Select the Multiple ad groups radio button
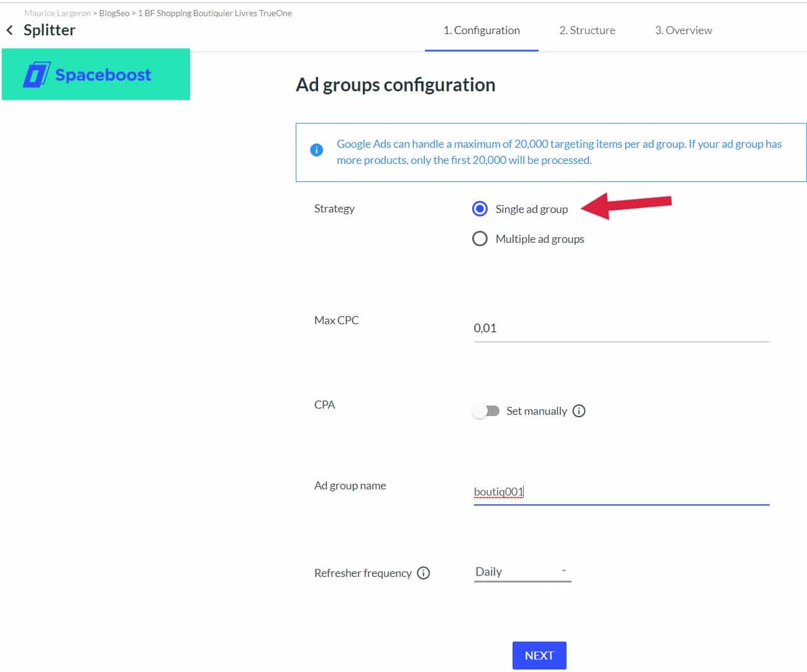Screen dimensions: 807x672 pyautogui.click(x=480, y=238)
